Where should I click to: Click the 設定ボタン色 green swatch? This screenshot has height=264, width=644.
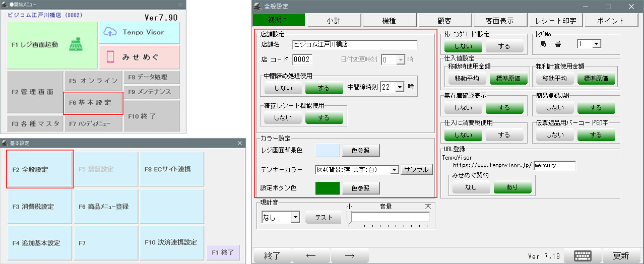[327, 188]
